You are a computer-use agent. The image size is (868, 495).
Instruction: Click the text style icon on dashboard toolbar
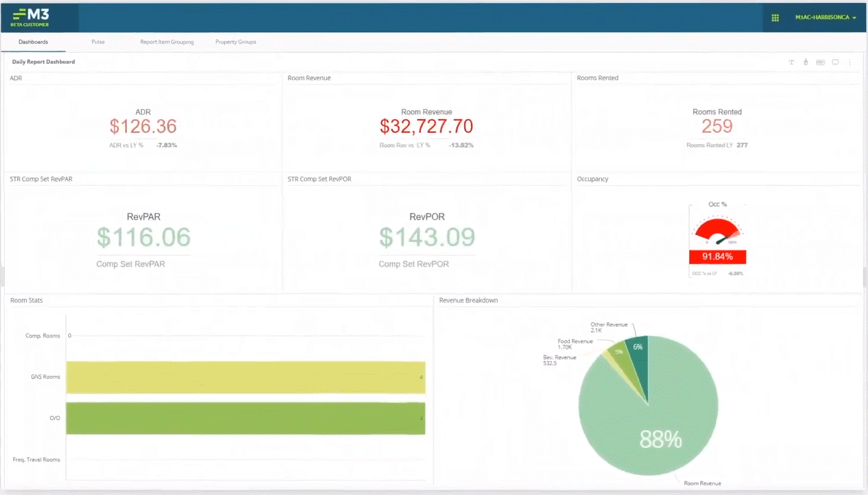tap(791, 62)
